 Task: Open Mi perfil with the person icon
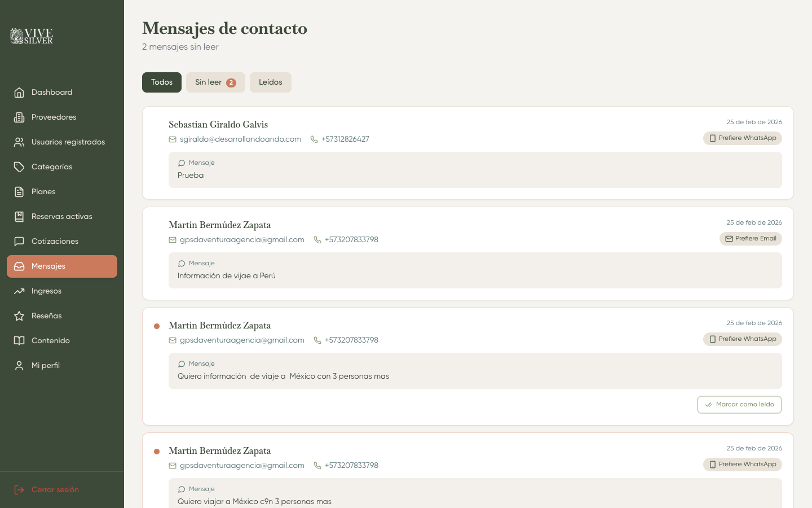(x=20, y=365)
